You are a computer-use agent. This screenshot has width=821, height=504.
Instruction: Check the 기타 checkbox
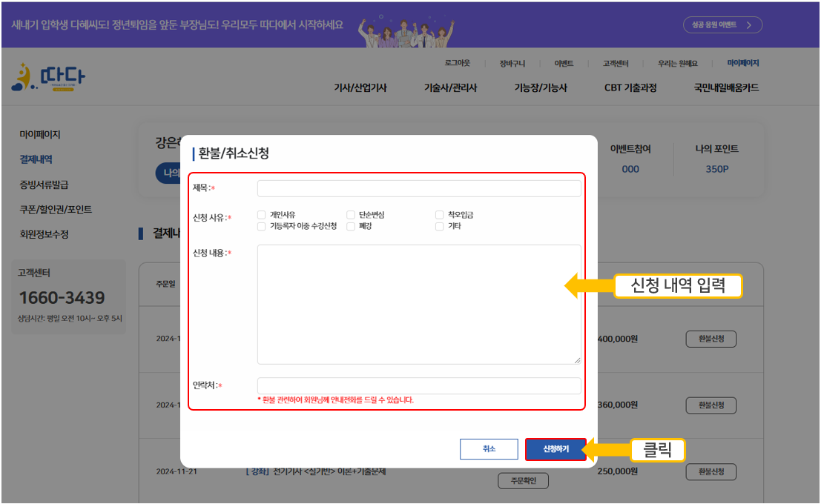coord(439,226)
